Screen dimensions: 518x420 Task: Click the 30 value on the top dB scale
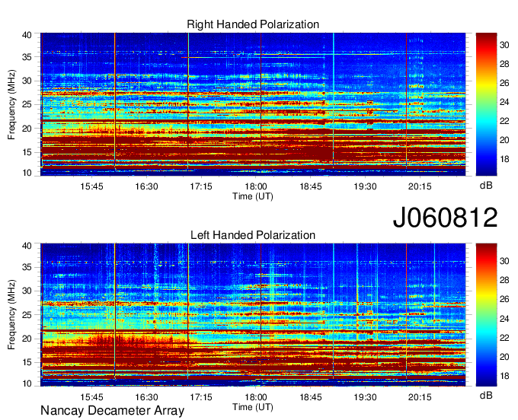[504, 45]
